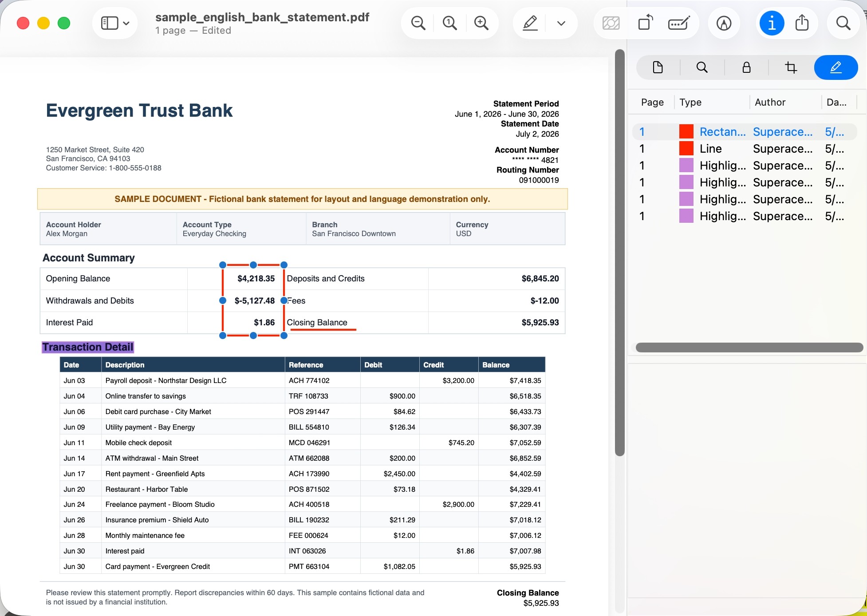Switch to Keywords inspector tab

click(x=702, y=67)
